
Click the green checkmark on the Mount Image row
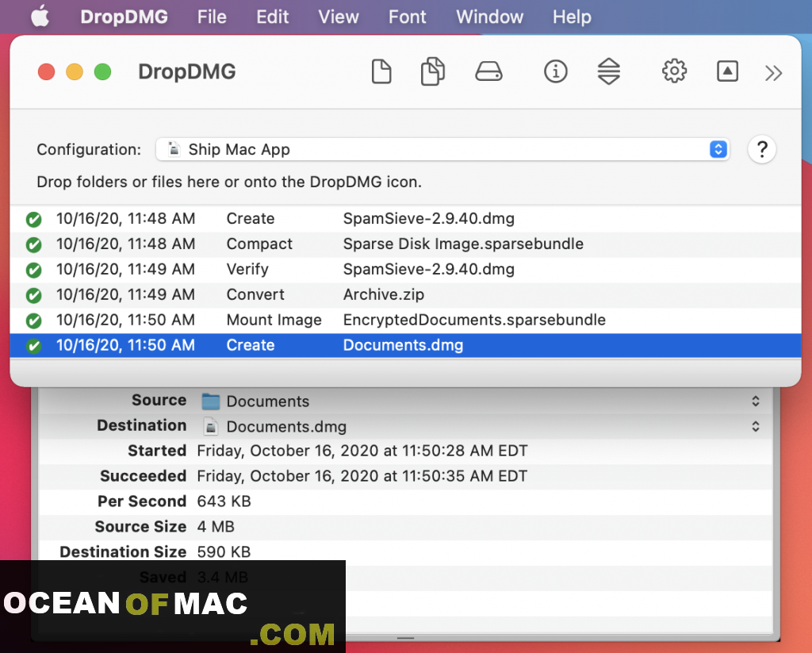point(34,321)
